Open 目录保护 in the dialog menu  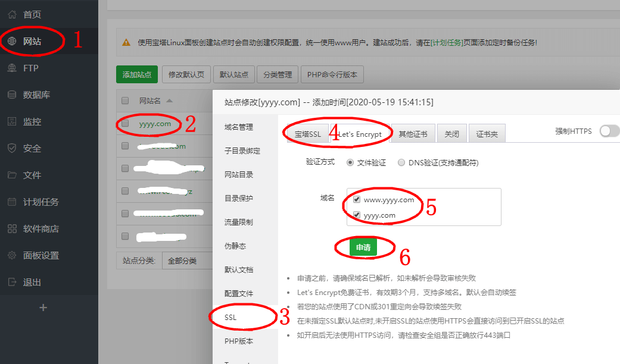[x=239, y=198]
